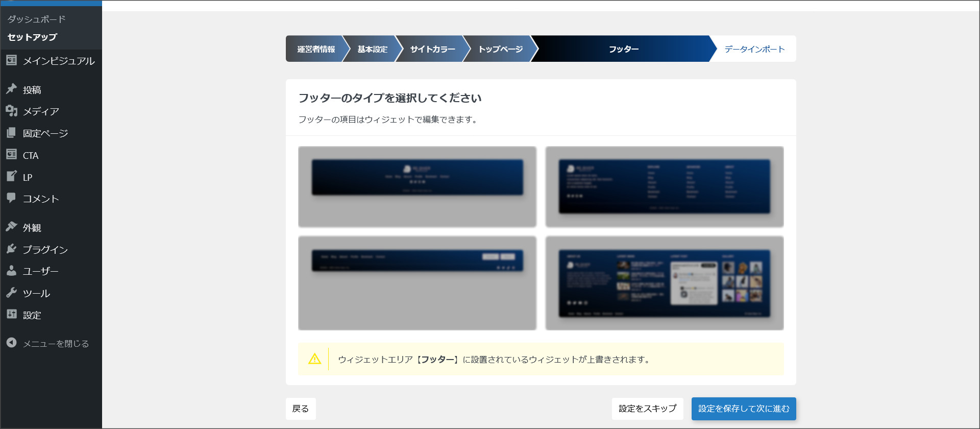Click the ツール wrench icon
980x429 pixels.
pos(11,293)
